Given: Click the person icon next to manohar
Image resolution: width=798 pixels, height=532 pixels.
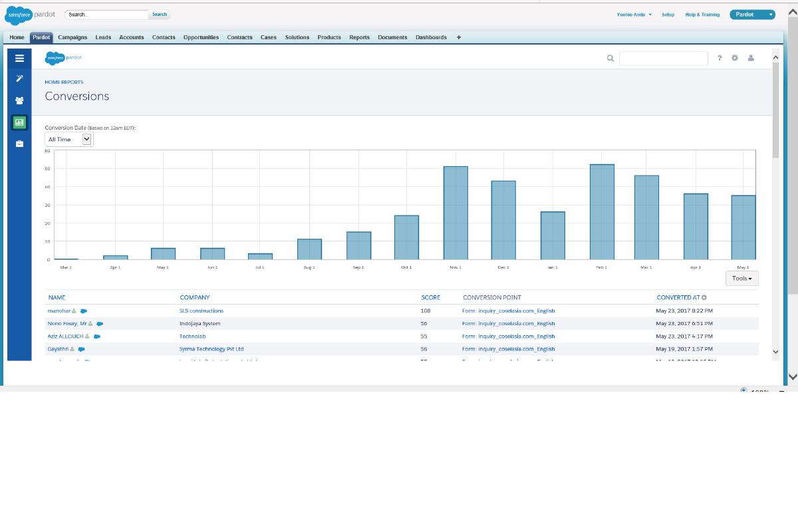Looking at the screenshot, I should [74, 311].
